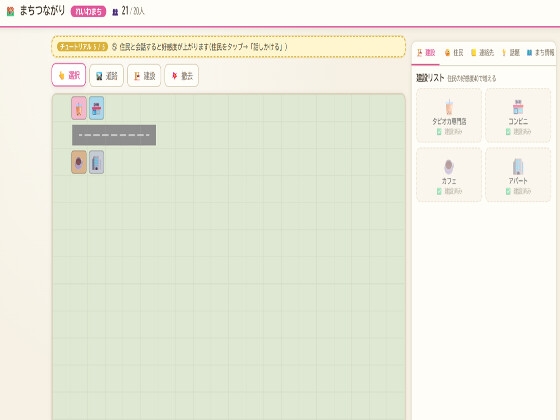Switch to the 建設 build tool button
The height and width of the screenshot is (420, 560).
tap(144, 75)
